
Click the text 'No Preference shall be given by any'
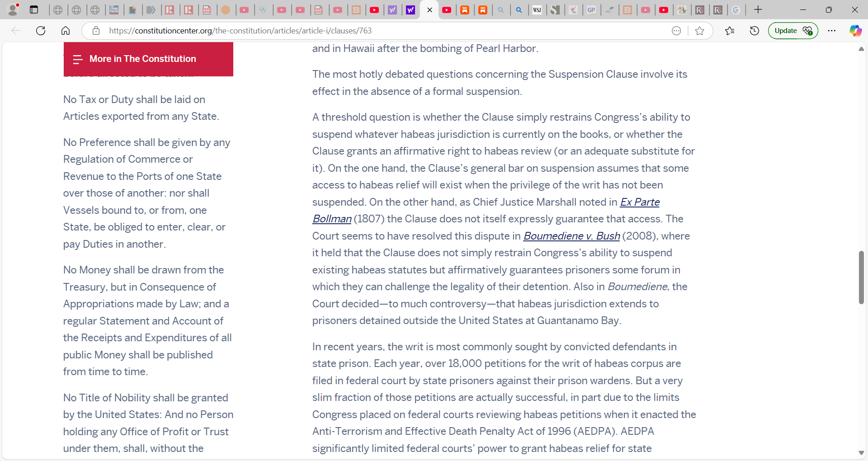(147, 142)
